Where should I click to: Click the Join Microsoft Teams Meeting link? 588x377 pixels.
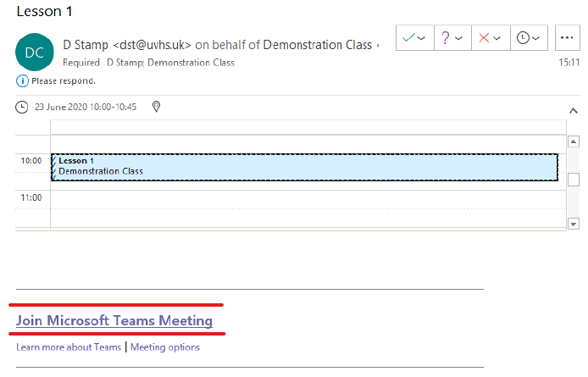[x=114, y=320]
